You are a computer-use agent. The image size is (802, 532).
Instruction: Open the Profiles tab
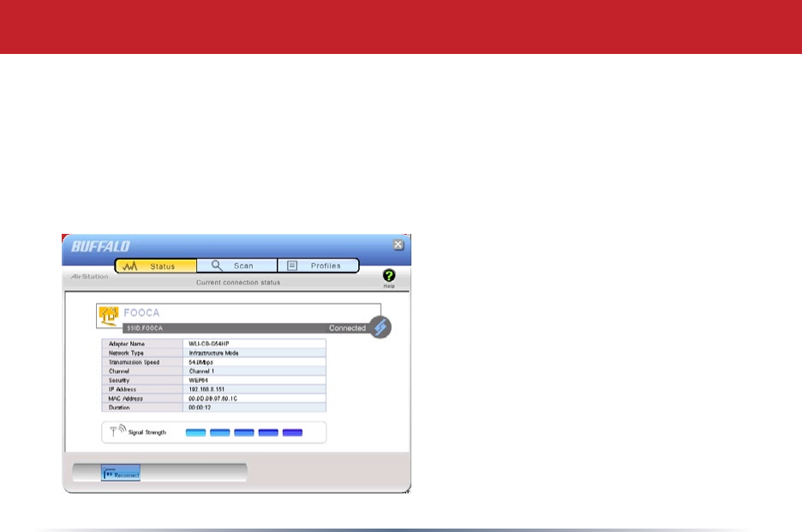318,266
